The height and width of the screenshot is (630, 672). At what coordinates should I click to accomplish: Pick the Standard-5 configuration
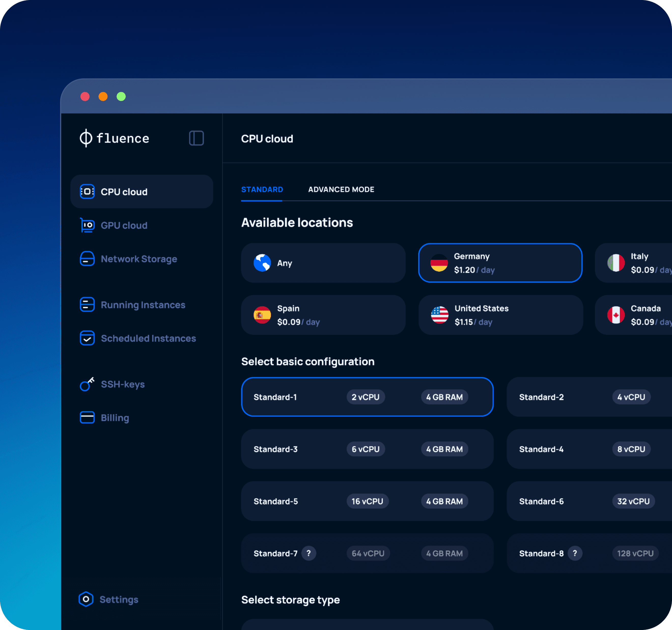click(x=368, y=501)
